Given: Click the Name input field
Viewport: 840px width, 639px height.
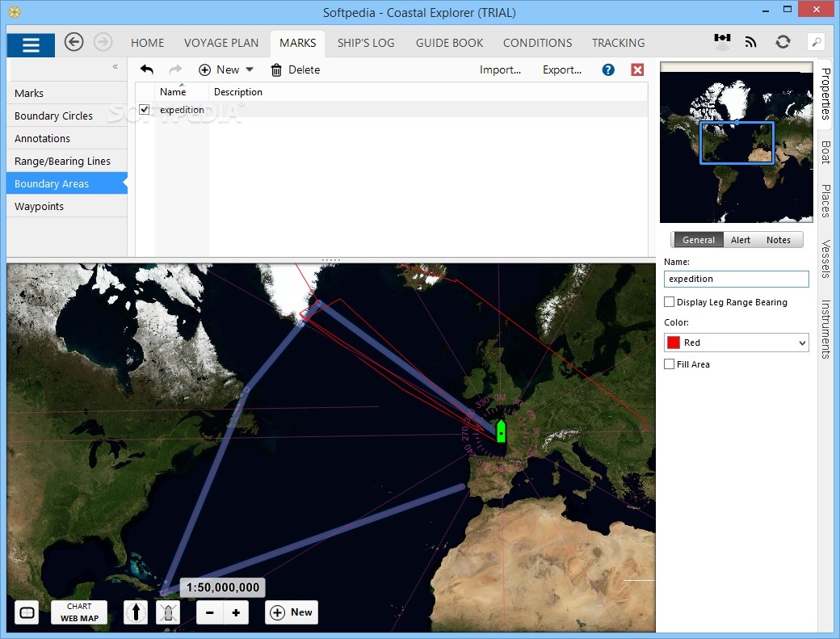Looking at the screenshot, I should 736,279.
